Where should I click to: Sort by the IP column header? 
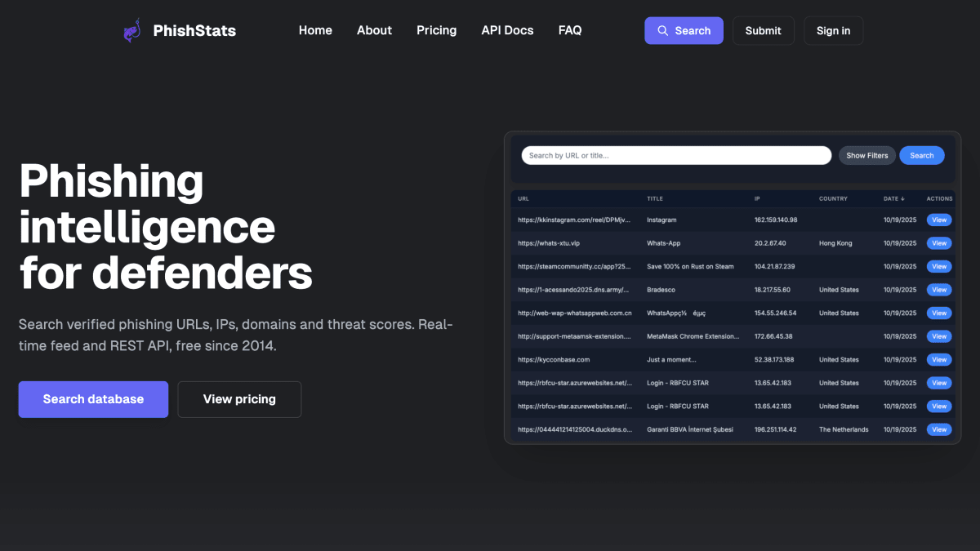pos(757,198)
